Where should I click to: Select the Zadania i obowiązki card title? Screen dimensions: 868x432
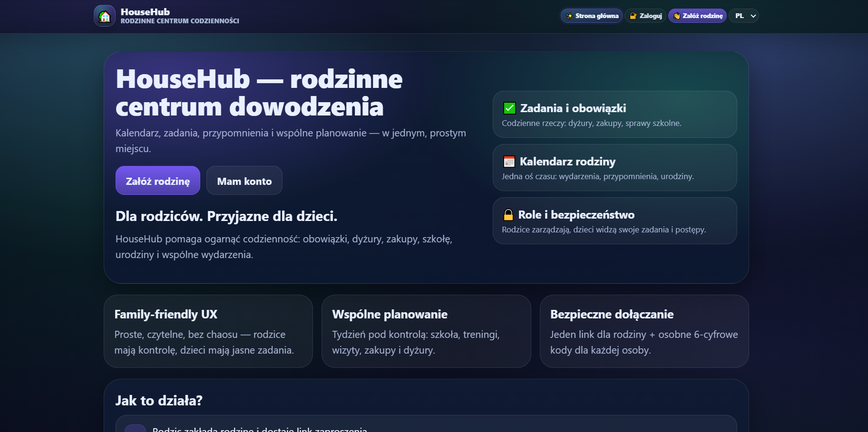(573, 108)
